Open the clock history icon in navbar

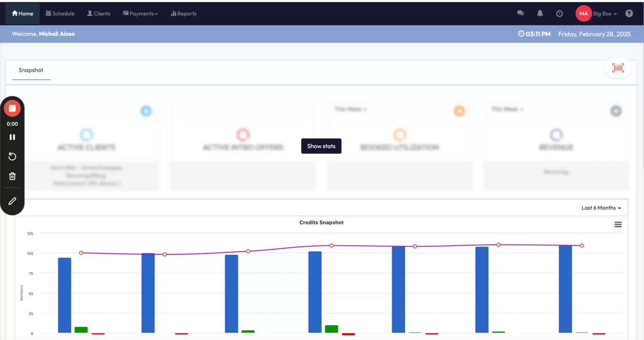pyautogui.click(x=560, y=13)
